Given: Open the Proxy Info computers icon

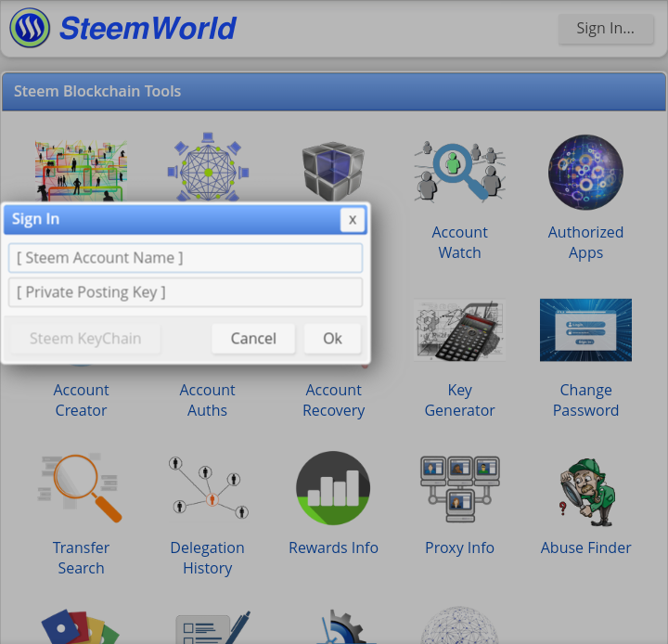Looking at the screenshot, I should (x=459, y=488).
